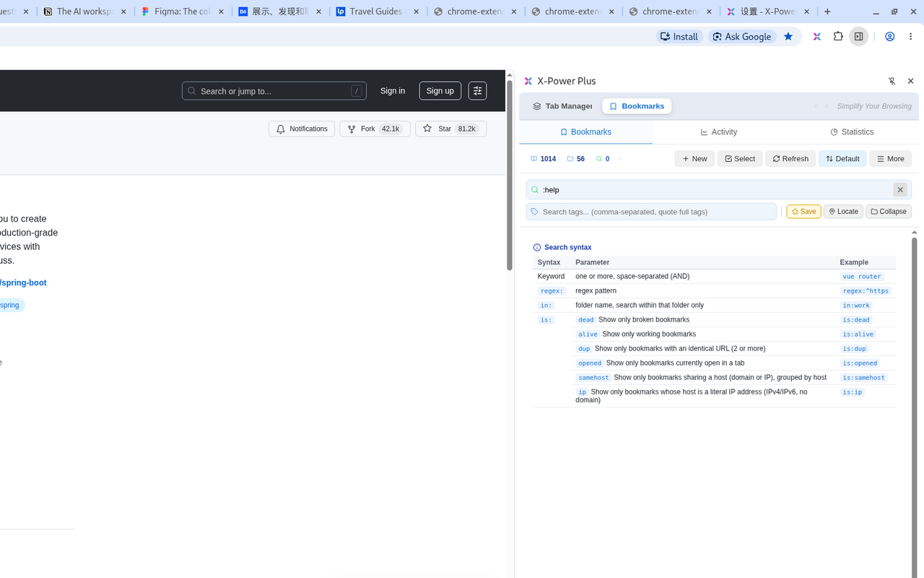Viewport: 924px width, 578px height.
Task: Open the Extensions puzzle icon
Action: pyautogui.click(x=838, y=37)
